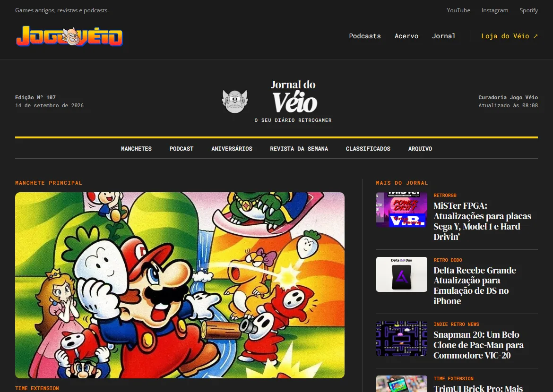Open the Arquivo section
Screen dimensions: 553x392
(420, 149)
